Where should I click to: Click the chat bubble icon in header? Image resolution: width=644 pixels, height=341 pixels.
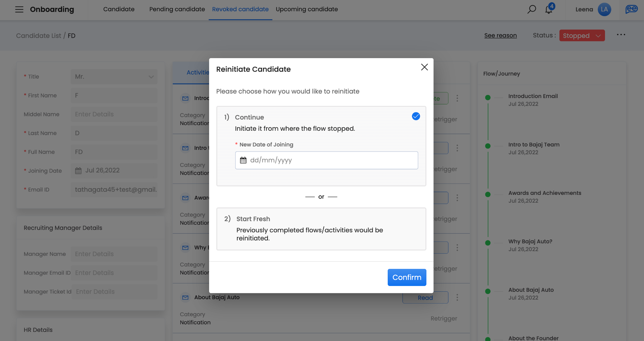[x=631, y=9]
